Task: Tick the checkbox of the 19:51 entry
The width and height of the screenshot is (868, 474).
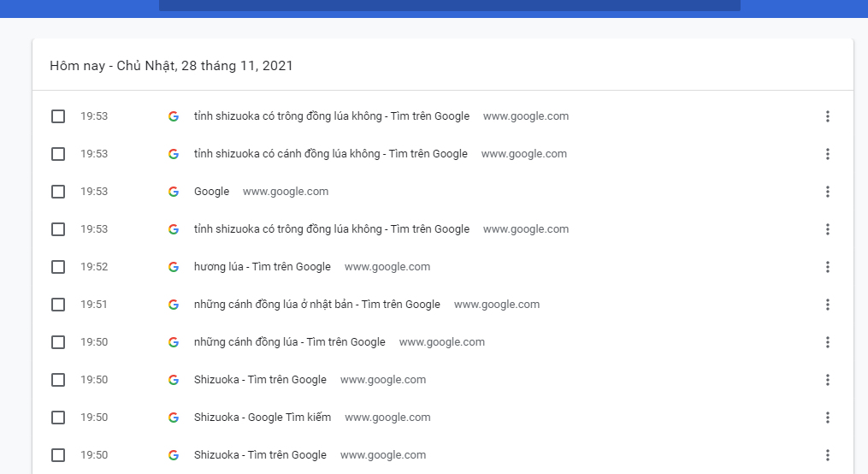Action: 58,305
